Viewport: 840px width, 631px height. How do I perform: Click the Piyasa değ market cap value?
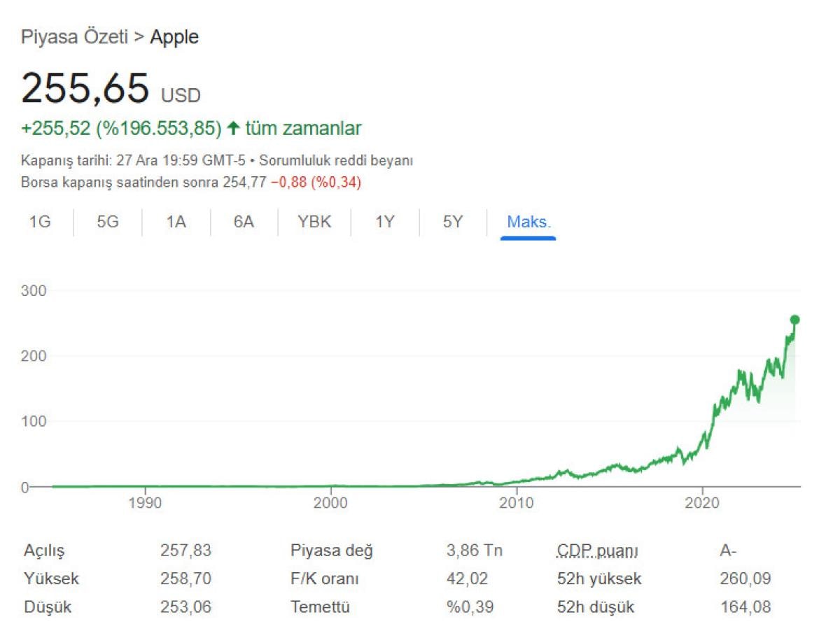point(475,551)
